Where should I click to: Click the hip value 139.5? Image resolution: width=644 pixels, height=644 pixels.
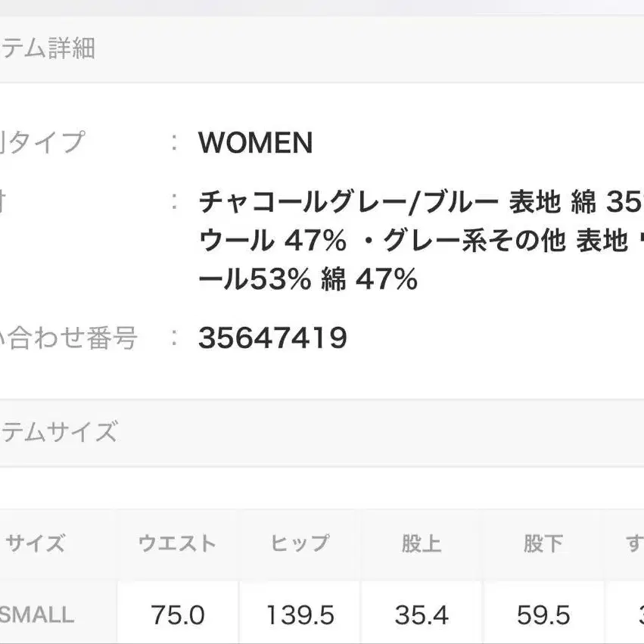300,616
